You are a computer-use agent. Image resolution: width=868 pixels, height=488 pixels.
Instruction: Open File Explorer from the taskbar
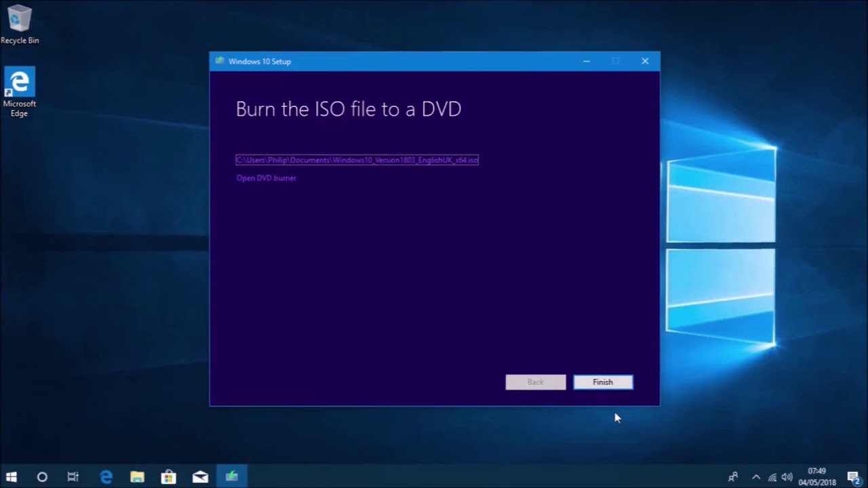pos(137,476)
